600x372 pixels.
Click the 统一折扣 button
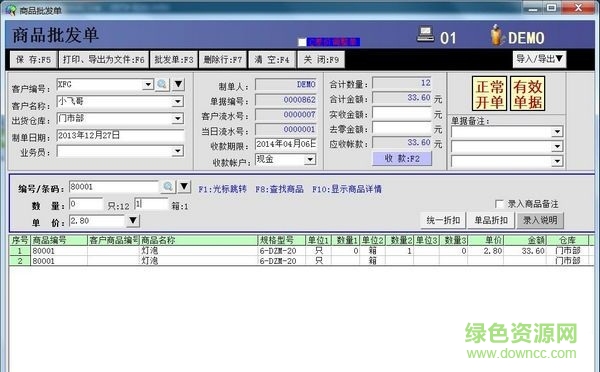point(443,220)
